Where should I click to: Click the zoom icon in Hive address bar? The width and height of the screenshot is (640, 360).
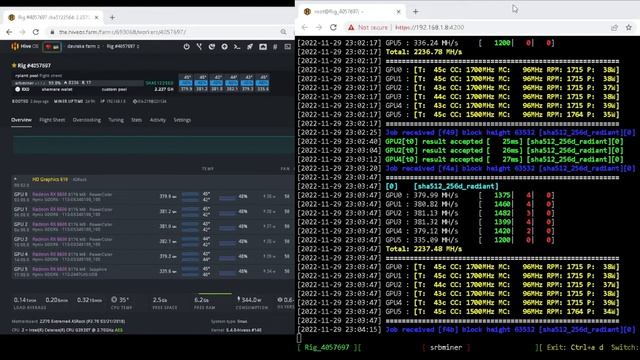(x=283, y=32)
